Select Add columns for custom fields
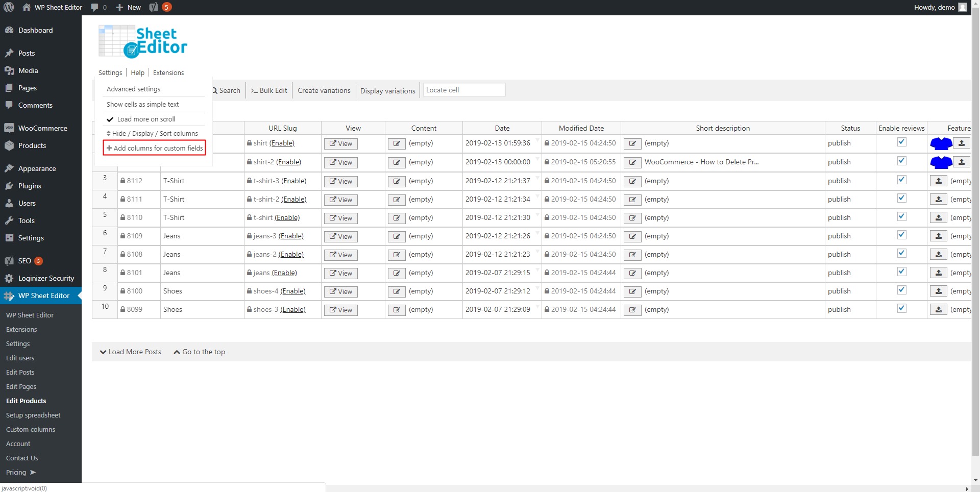Viewport: 980px width, 492px height. pos(155,148)
